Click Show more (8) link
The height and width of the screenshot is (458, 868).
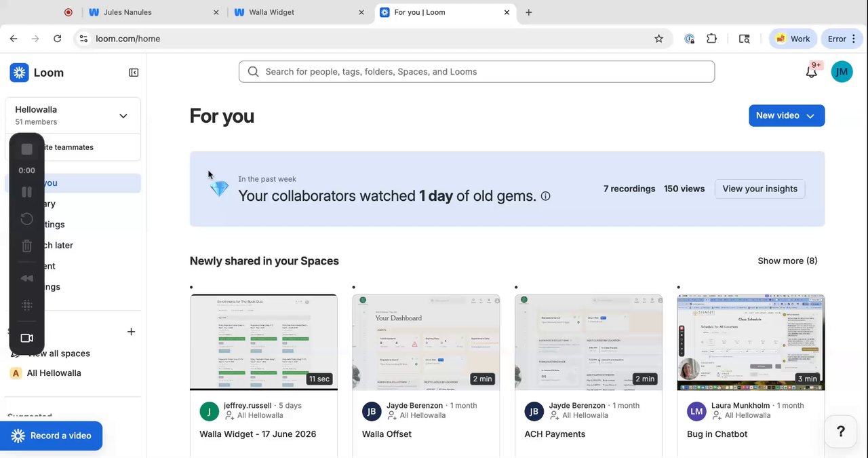click(787, 261)
